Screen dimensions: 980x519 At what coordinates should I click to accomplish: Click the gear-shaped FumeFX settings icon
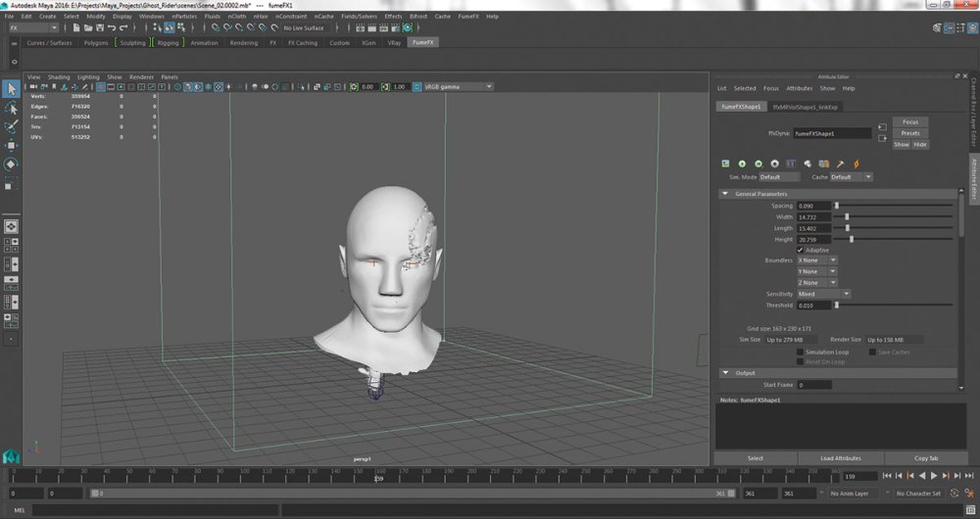774,164
